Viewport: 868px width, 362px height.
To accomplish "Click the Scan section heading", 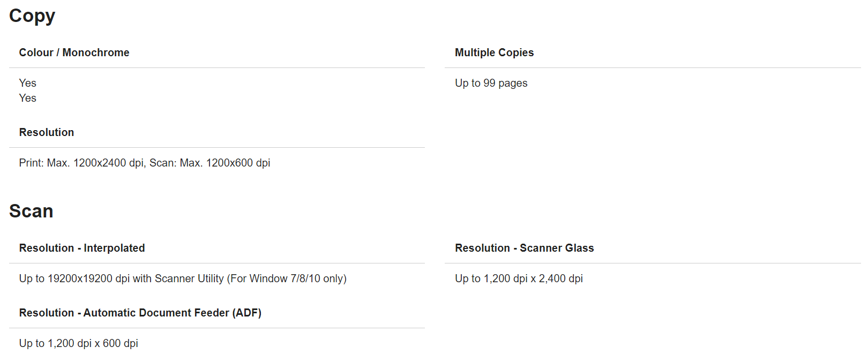I will coord(31,211).
